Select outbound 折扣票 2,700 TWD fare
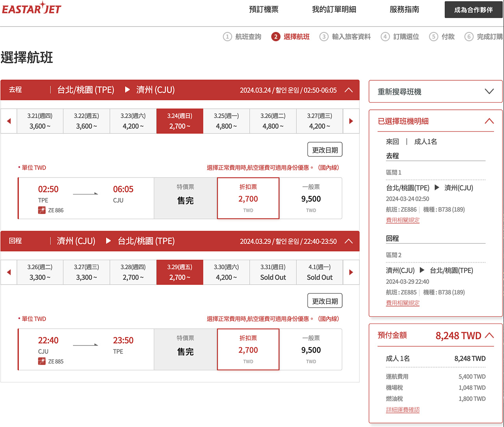 tap(248, 198)
